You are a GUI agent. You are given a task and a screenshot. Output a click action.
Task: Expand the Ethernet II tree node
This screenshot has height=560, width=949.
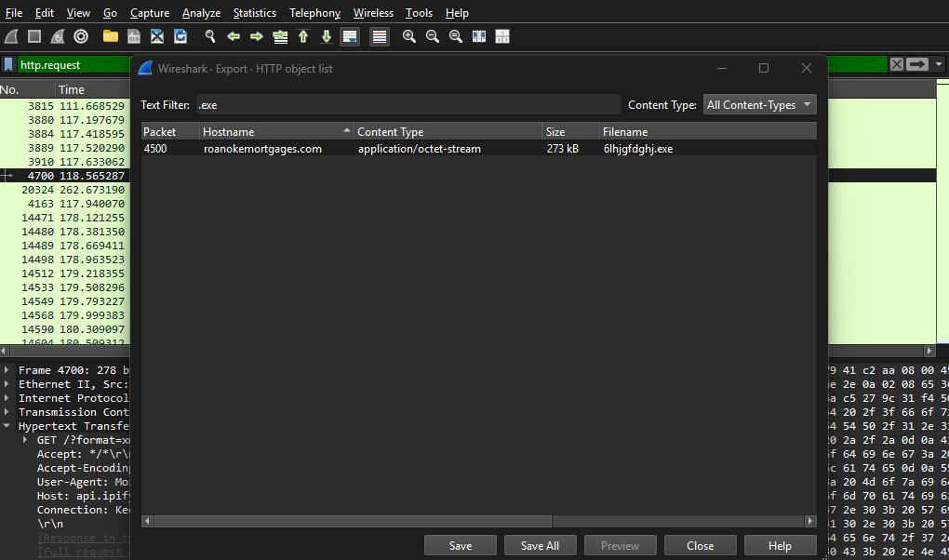tap(7, 384)
